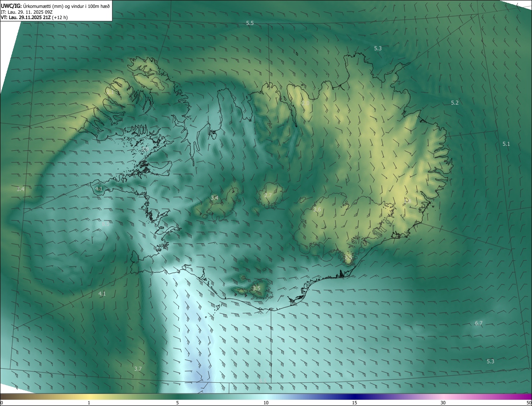Click the 3.4 label on the central-west glacier
532x406 pixels.
coord(214,198)
